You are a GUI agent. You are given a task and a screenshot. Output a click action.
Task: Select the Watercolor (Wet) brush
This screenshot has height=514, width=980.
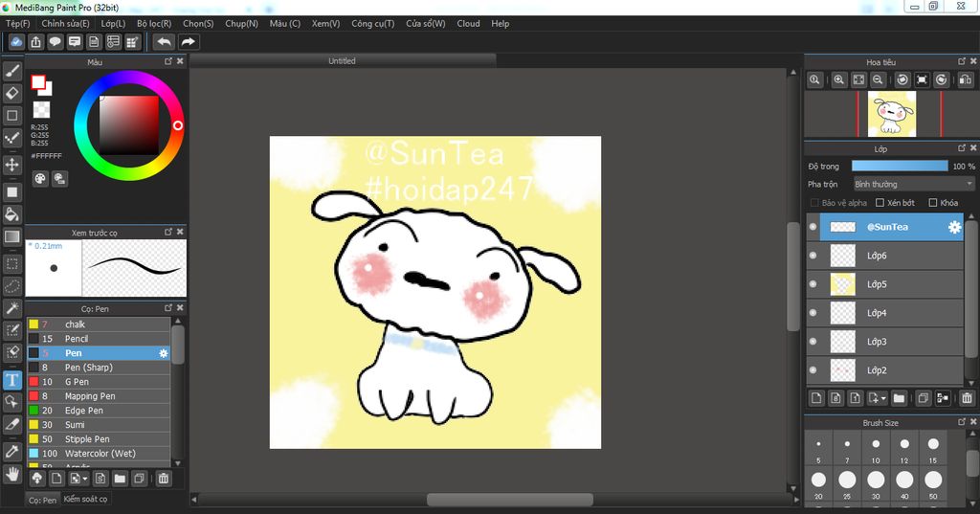pos(99,454)
